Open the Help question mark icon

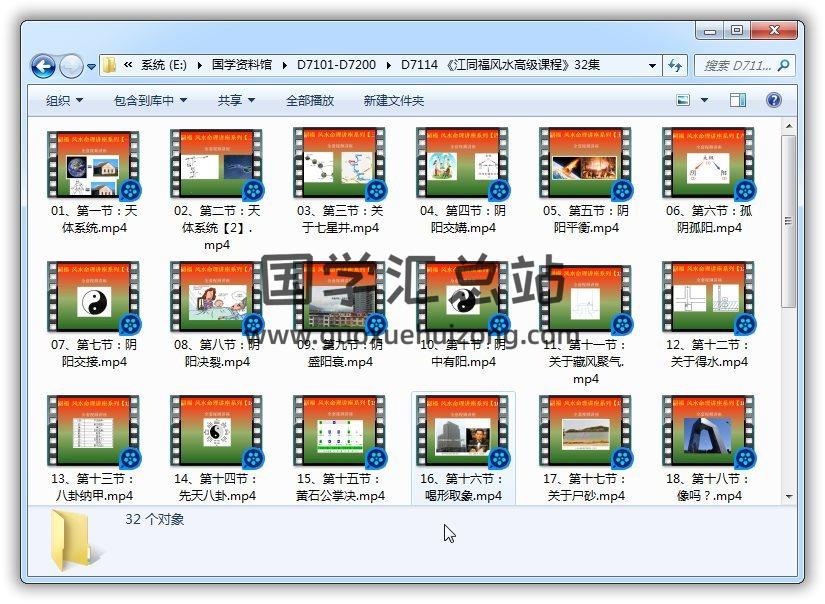pos(773,100)
